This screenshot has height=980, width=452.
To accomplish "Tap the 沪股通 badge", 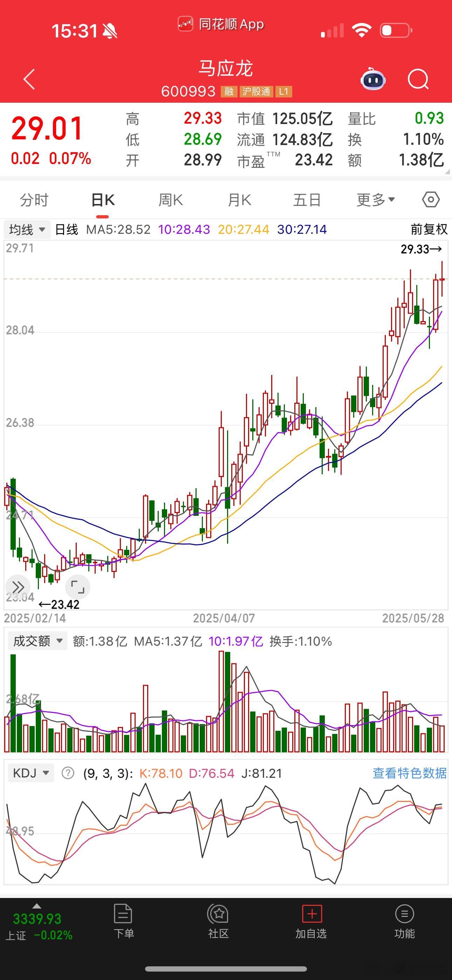I will tap(256, 92).
